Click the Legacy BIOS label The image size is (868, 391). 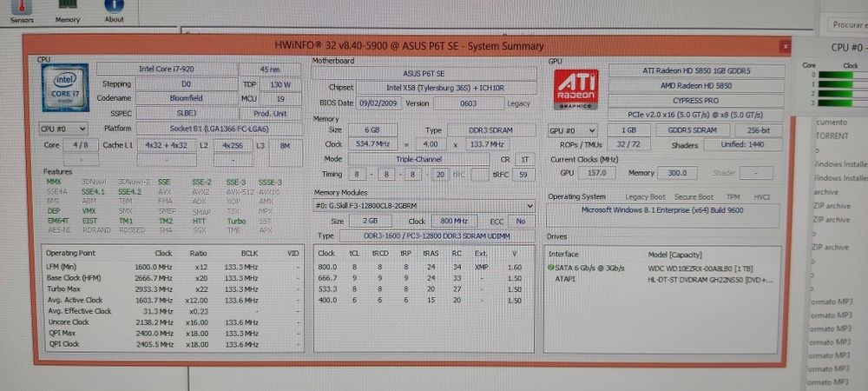point(518,103)
